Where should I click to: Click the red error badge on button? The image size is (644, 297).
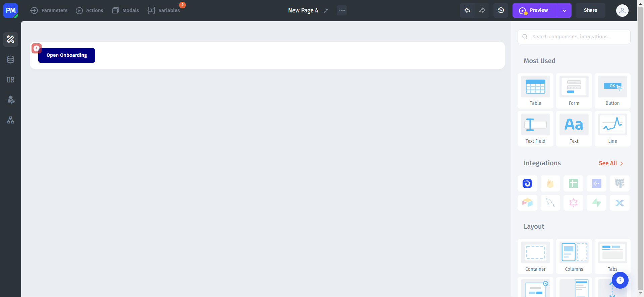point(37,48)
